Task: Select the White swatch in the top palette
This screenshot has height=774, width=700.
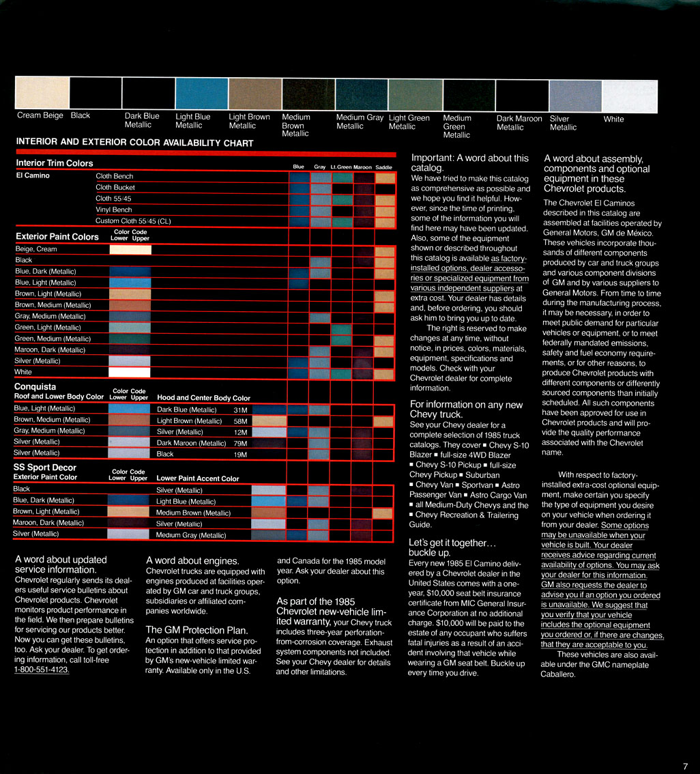Action: pyautogui.click(x=630, y=97)
